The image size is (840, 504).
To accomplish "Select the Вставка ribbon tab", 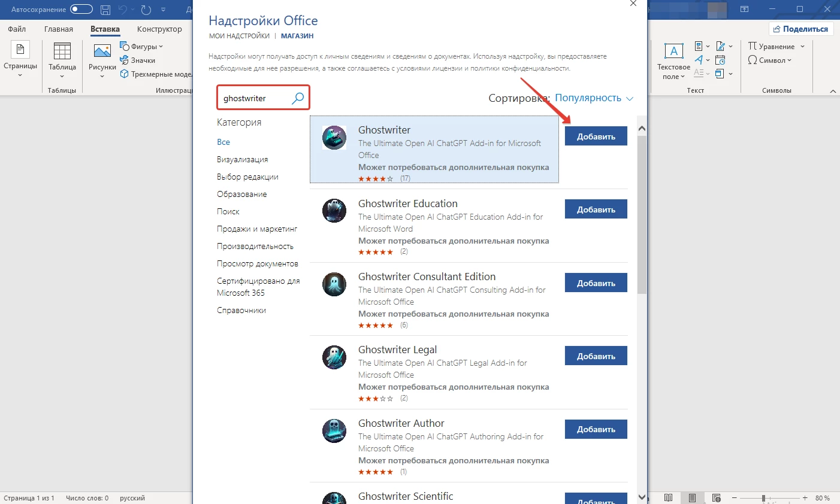I will [105, 29].
